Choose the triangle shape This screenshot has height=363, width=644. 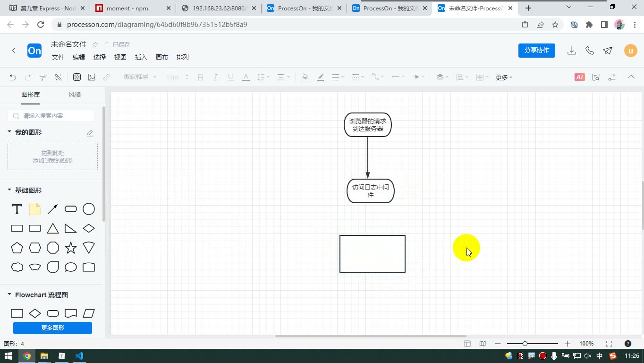tap(53, 228)
